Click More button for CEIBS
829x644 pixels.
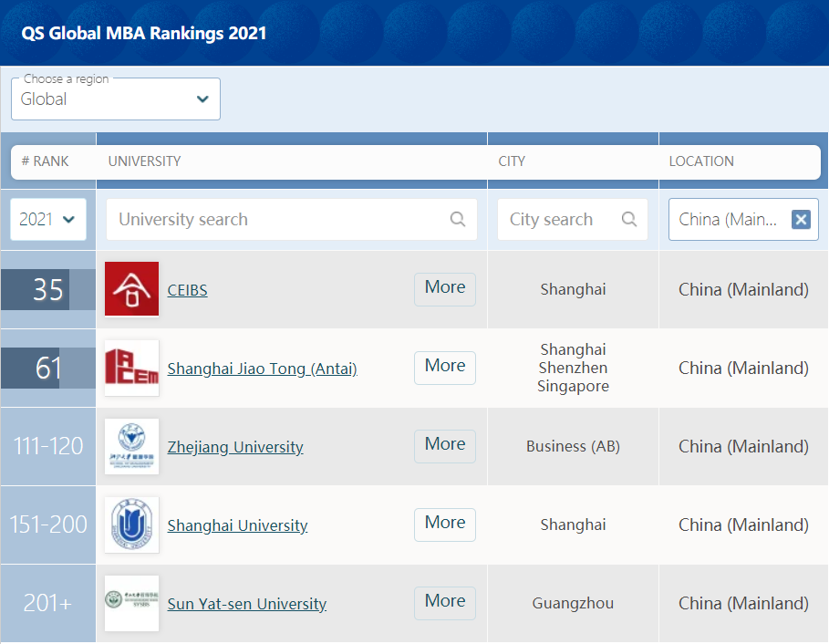pyautogui.click(x=445, y=289)
